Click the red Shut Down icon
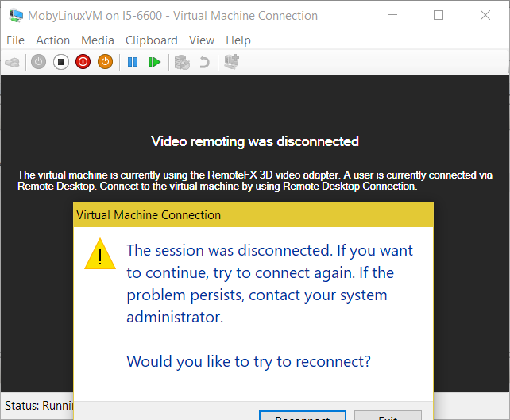The image size is (510, 420). pyautogui.click(x=83, y=62)
